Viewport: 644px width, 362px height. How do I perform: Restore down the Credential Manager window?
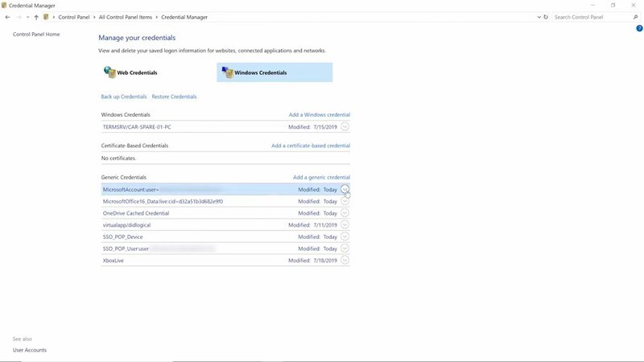(x=613, y=6)
